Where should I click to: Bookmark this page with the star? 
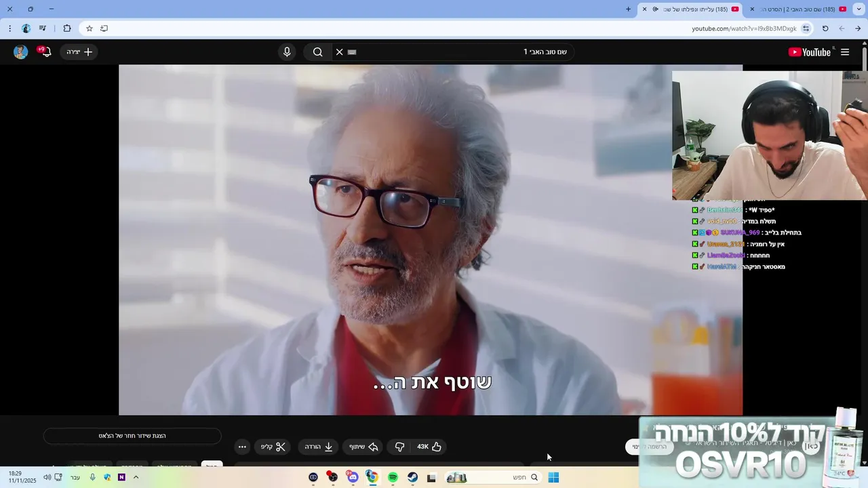[x=89, y=28]
